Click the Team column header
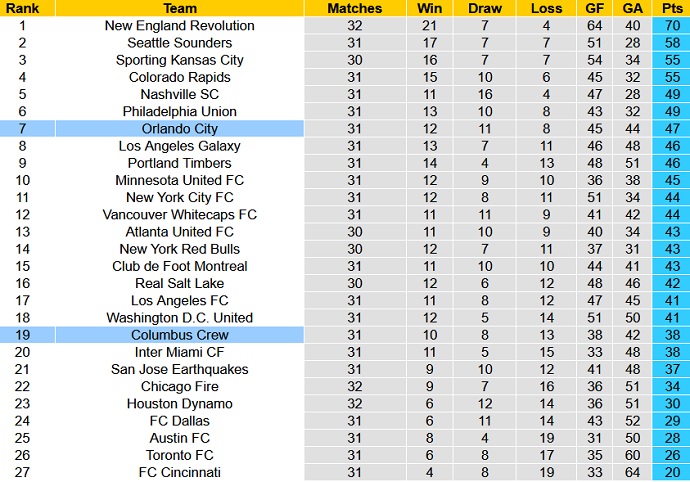The image size is (690, 482). [x=179, y=8]
